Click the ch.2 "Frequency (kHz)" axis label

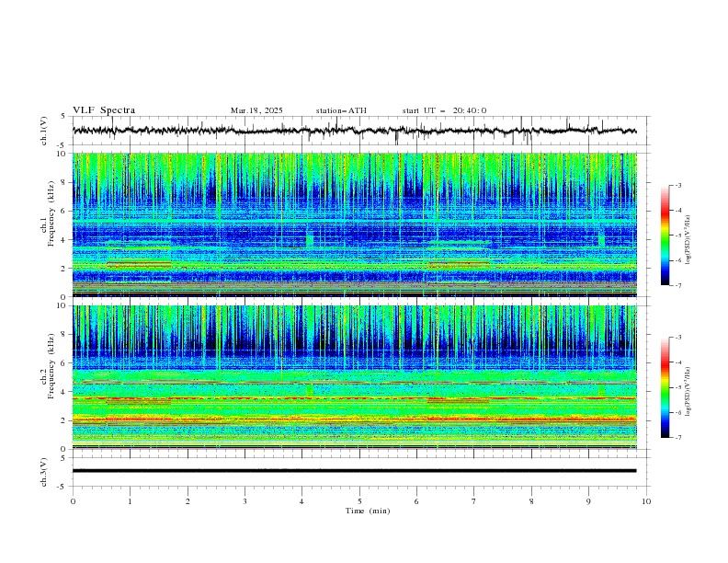point(51,366)
